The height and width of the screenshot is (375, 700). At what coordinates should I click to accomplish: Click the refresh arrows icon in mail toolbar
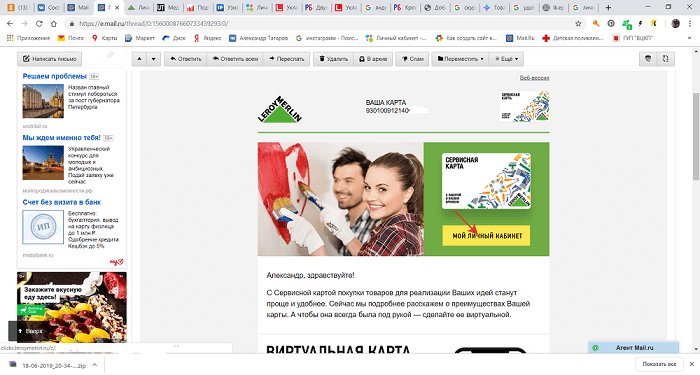click(666, 58)
